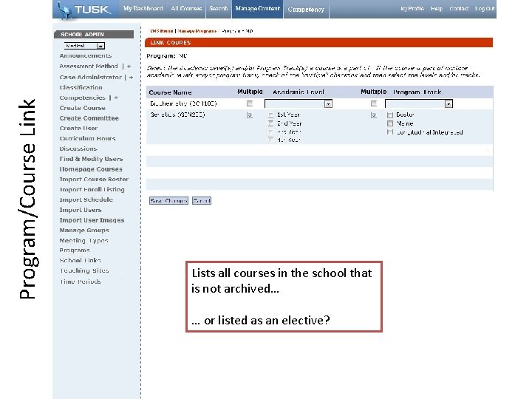Open Teaching Sites sidebar link
The image size is (532, 399).
click(84, 270)
